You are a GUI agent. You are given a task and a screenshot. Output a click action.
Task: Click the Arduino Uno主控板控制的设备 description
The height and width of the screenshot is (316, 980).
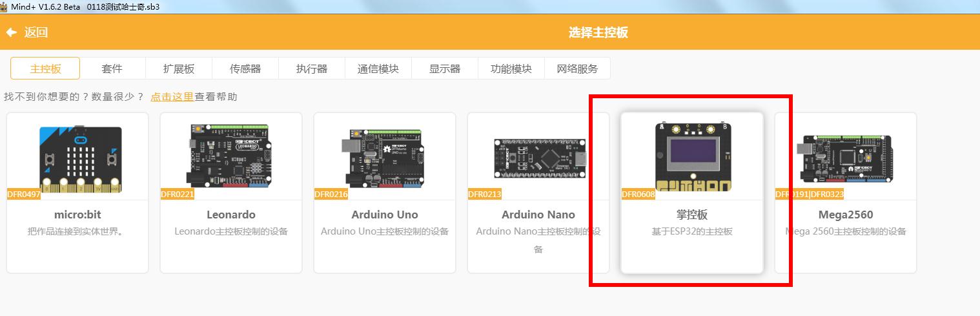pyautogui.click(x=385, y=231)
